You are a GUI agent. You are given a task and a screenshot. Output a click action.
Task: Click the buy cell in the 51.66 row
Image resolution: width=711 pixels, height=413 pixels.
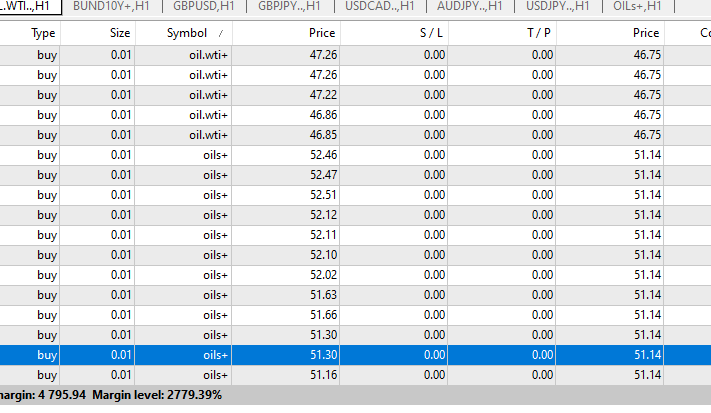pyautogui.click(x=47, y=315)
